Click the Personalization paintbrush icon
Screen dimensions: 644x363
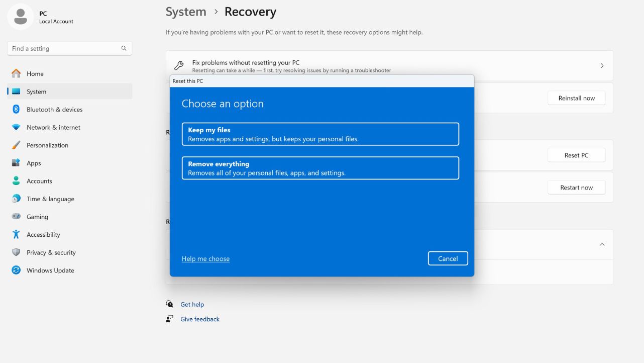pyautogui.click(x=16, y=145)
